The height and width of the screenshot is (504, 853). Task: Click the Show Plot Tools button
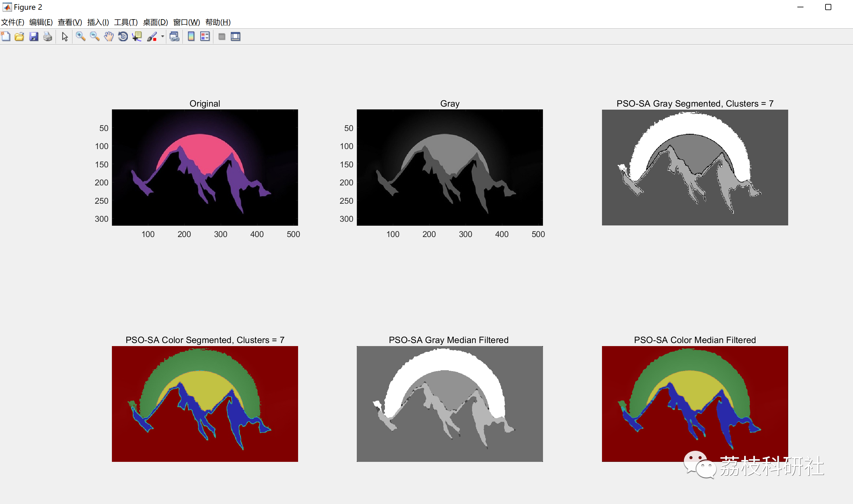click(x=235, y=37)
